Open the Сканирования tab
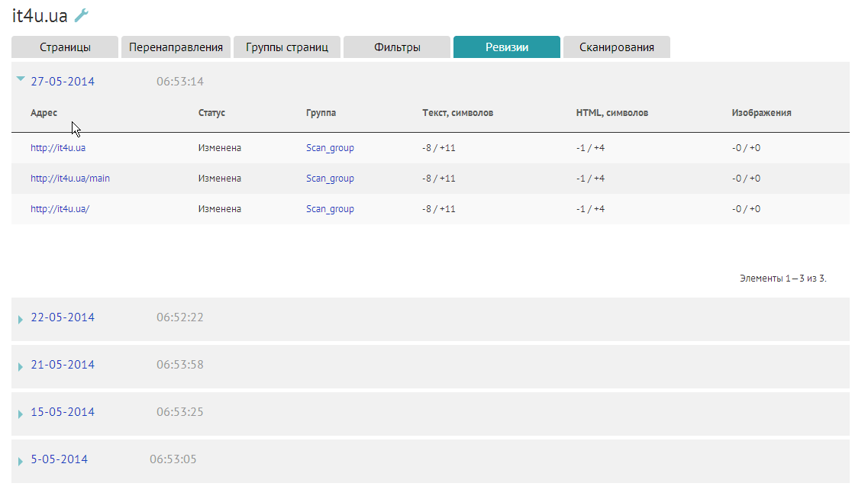Screen dimensions: 868x496 616,47
